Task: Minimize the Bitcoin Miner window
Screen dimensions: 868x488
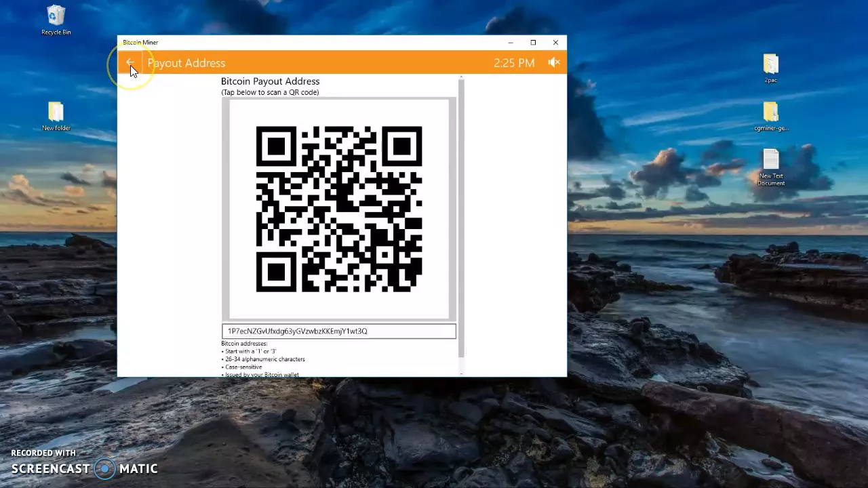Action: 511,42
